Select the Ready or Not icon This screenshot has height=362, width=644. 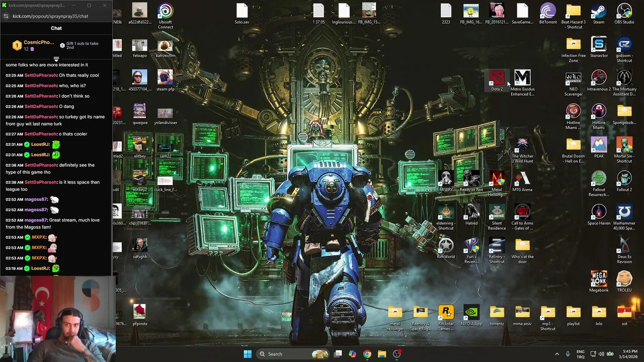tap(471, 182)
